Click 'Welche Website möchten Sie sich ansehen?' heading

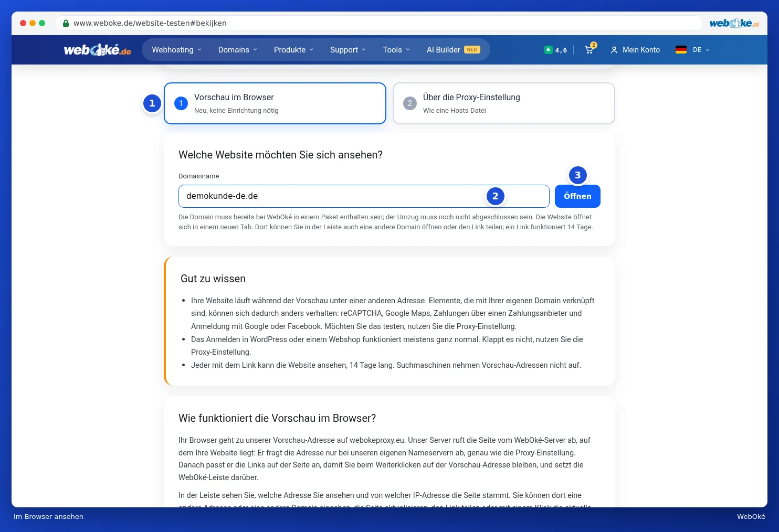[280, 155]
